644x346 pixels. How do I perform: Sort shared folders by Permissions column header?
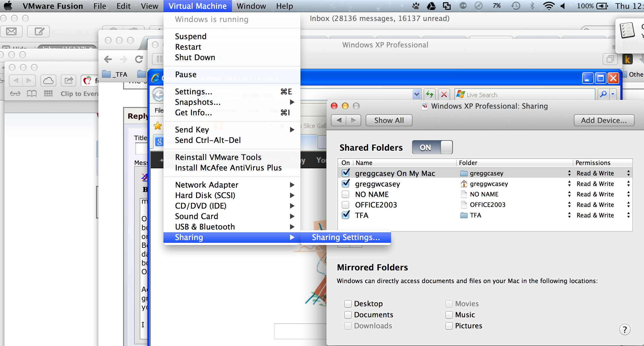click(x=603, y=163)
